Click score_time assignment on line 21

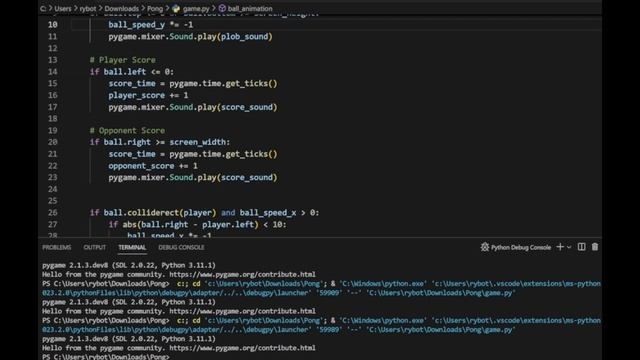pos(193,154)
